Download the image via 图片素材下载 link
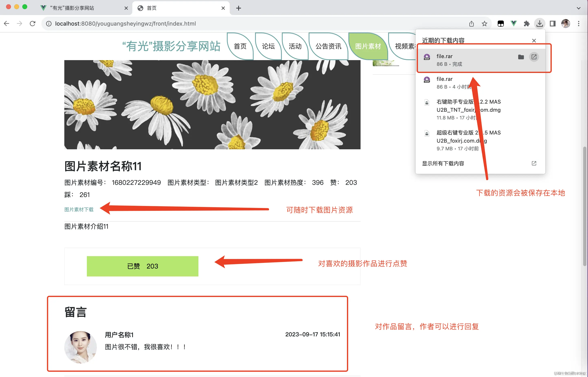The width and height of the screenshot is (588, 377). [79, 209]
